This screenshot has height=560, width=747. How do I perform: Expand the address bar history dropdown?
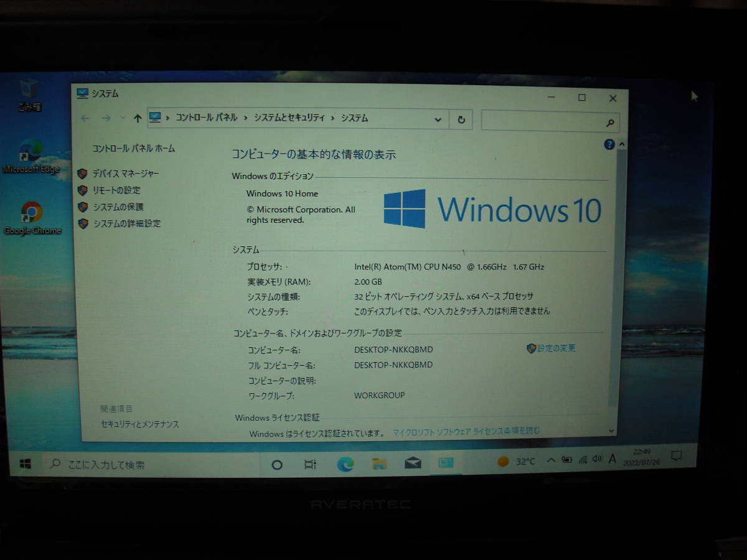(x=438, y=119)
